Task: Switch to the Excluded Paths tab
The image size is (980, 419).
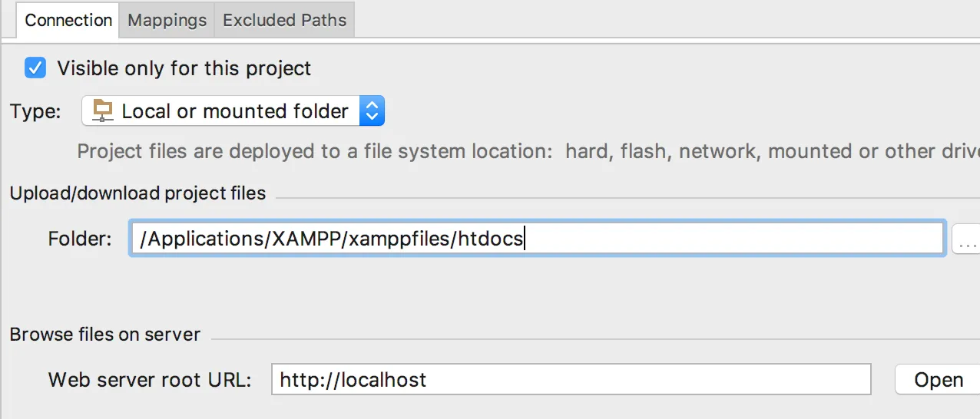Action: (x=284, y=20)
